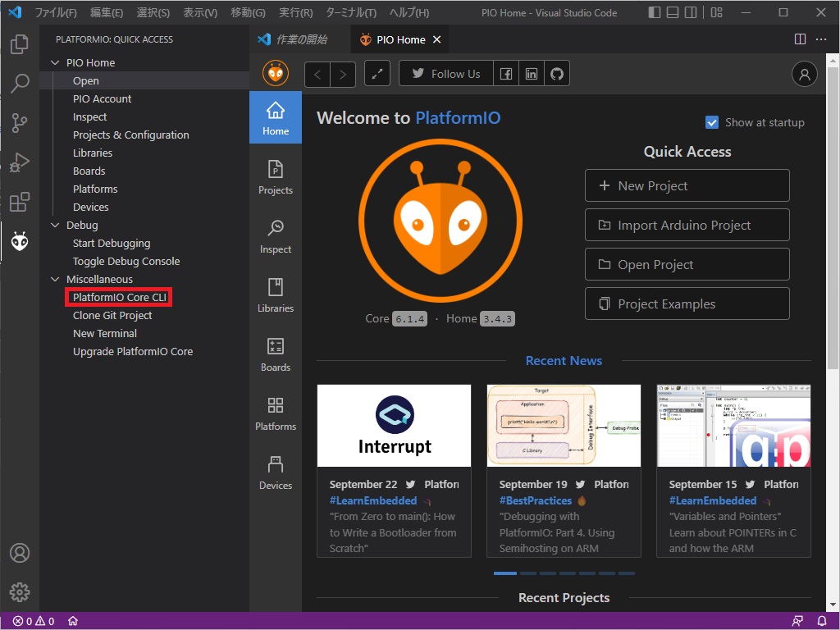Open the Explorer files icon in activity bar
Screen dimensions: 840x630
pos(20,44)
